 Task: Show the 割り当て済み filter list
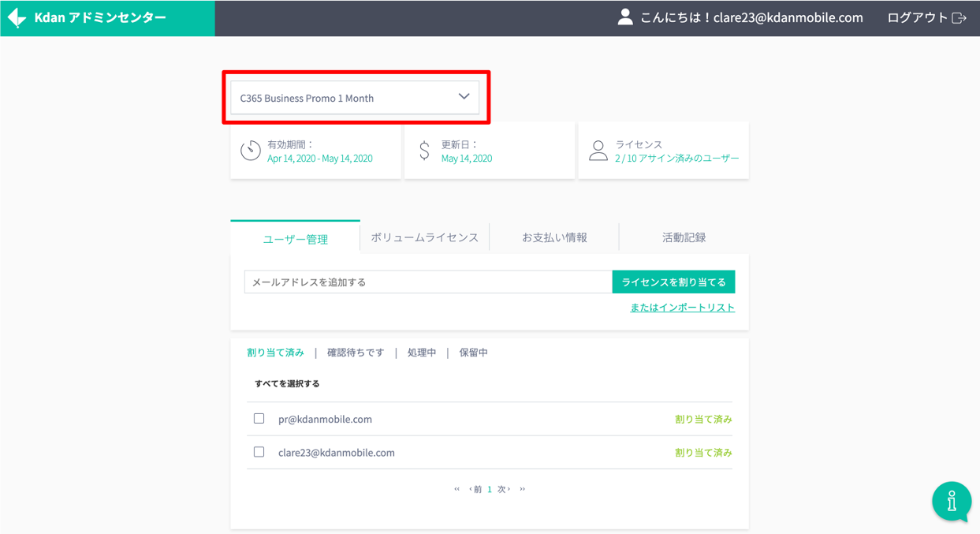click(275, 353)
